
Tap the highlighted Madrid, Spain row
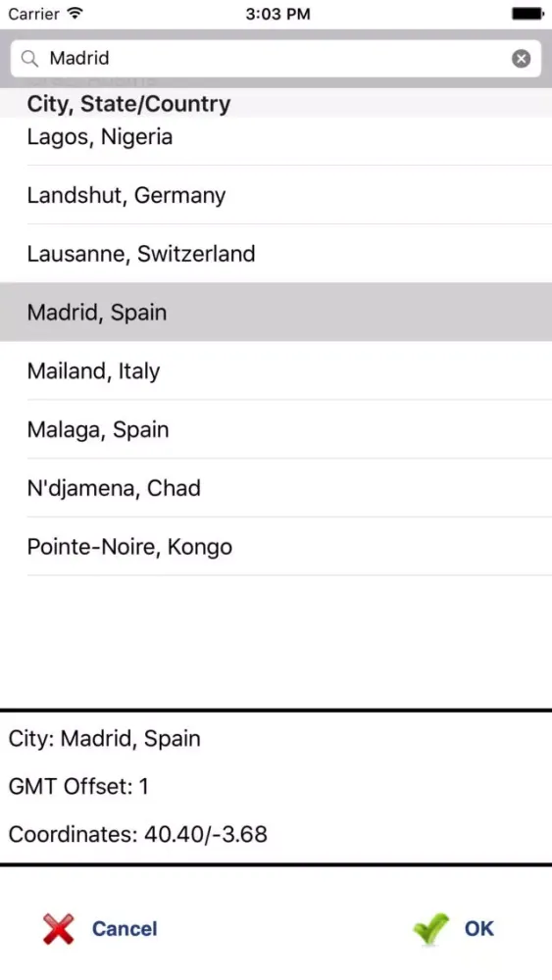point(276,312)
